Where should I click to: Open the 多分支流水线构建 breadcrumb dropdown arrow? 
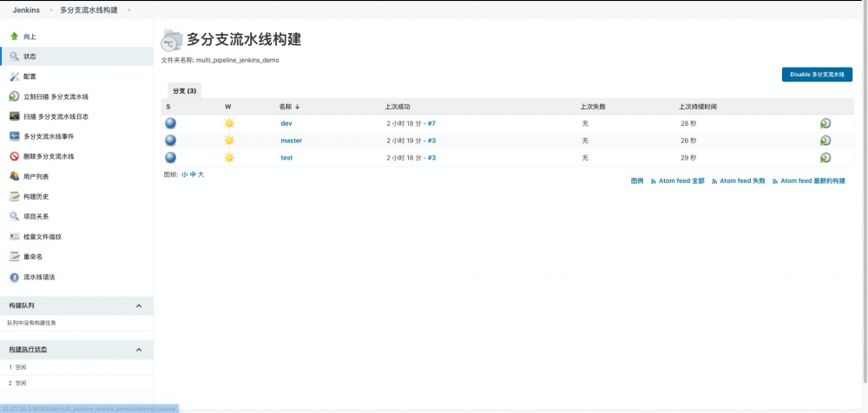pos(128,10)
